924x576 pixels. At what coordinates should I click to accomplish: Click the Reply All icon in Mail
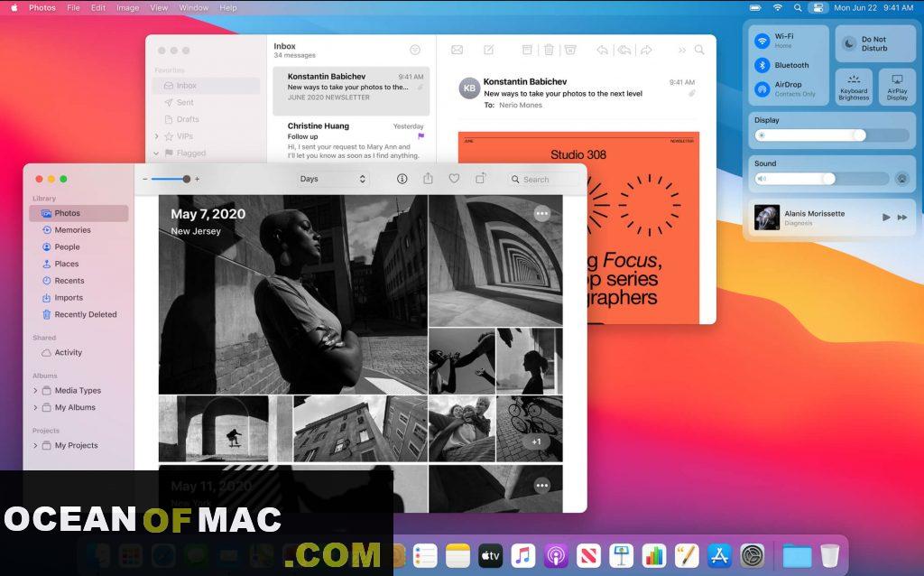click(x=624, y=51)
